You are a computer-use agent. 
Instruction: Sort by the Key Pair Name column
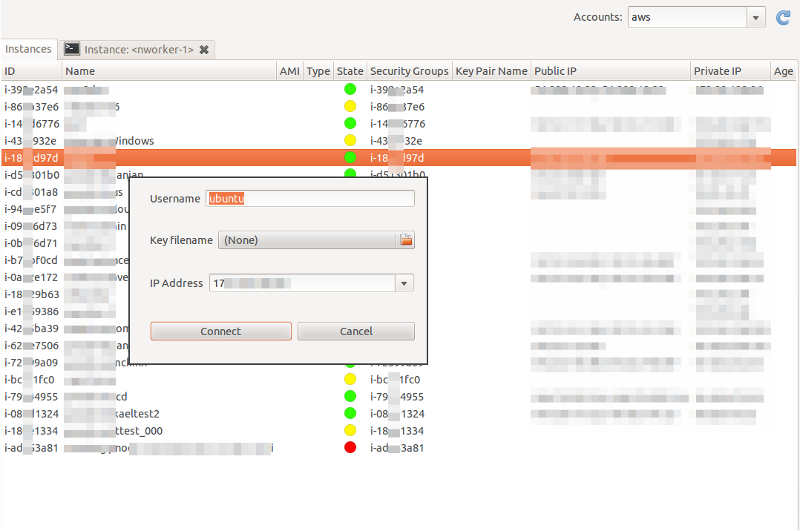point(491,71)
